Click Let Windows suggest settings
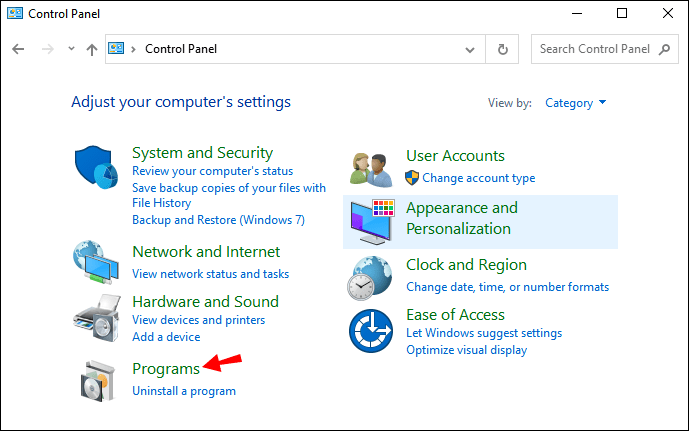This screenshot has height=431, width=689. [x=484, y=333]
